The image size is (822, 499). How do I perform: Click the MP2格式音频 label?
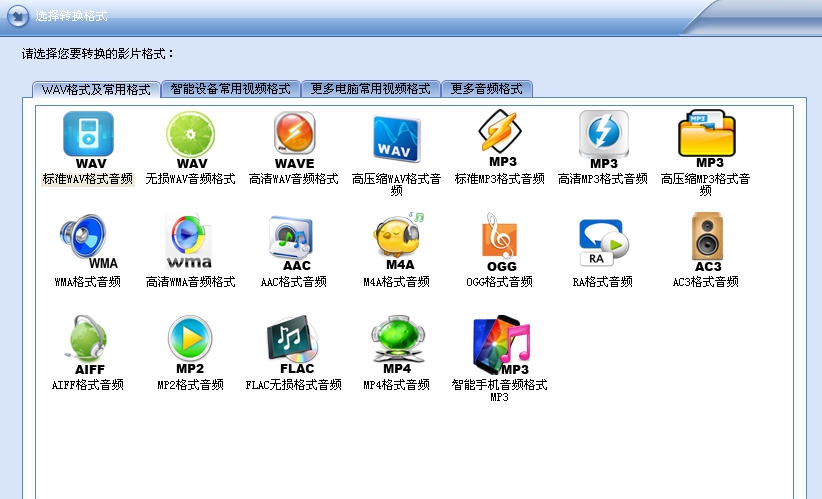point(191,385)
